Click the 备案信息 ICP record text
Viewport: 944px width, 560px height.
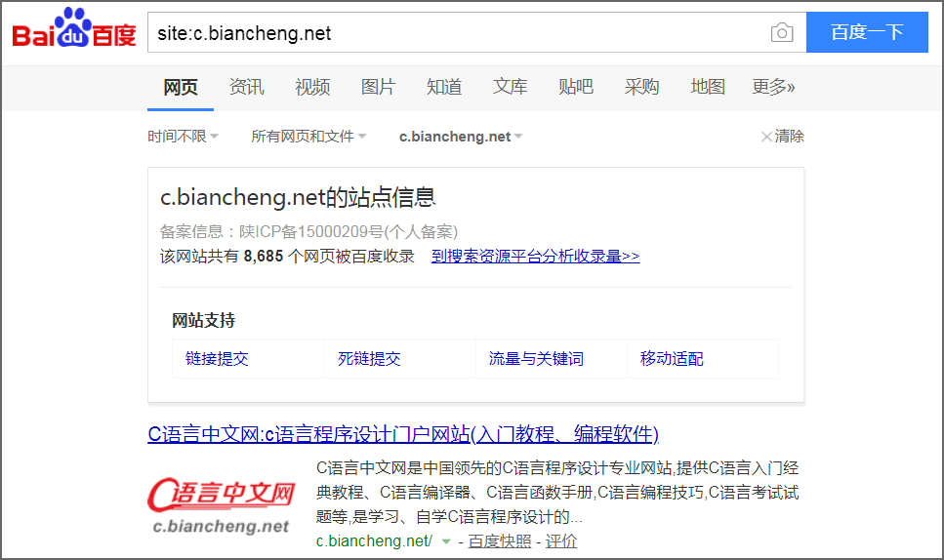click(x=308, y=231)
